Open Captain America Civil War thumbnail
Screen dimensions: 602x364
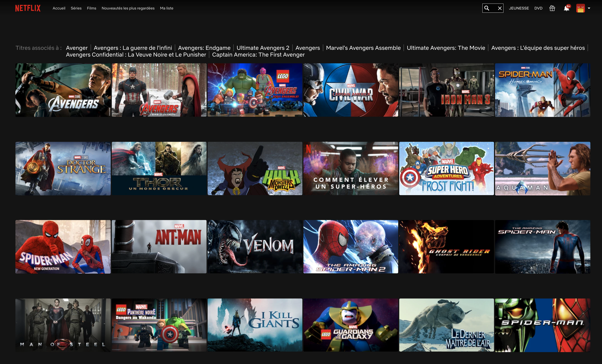(x=351, y=90)
